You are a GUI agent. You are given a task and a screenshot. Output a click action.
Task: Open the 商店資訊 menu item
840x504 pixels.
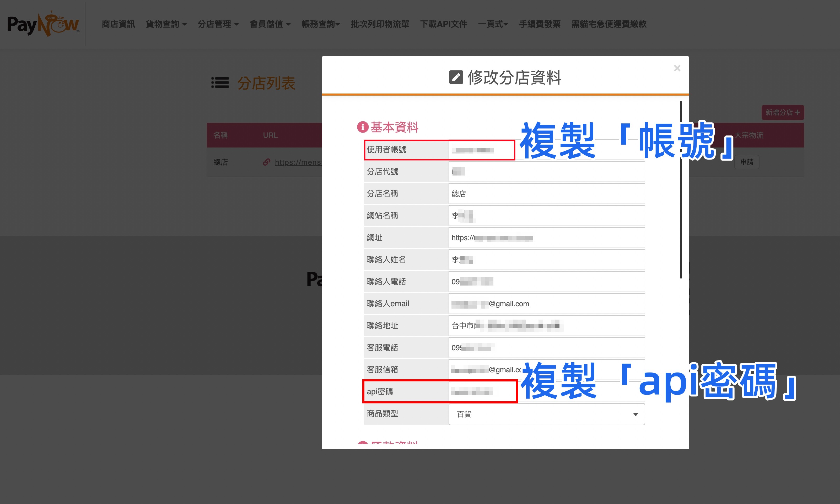click(118, 24)
